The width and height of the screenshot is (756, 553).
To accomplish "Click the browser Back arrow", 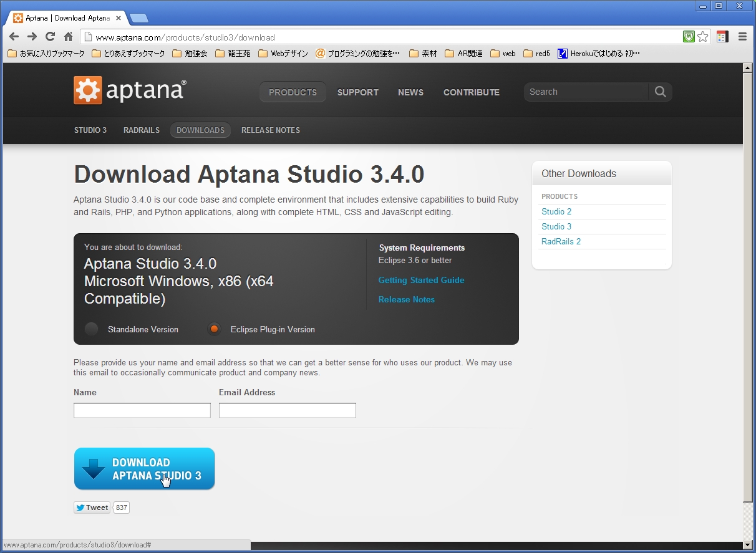I will click(14, 37).
